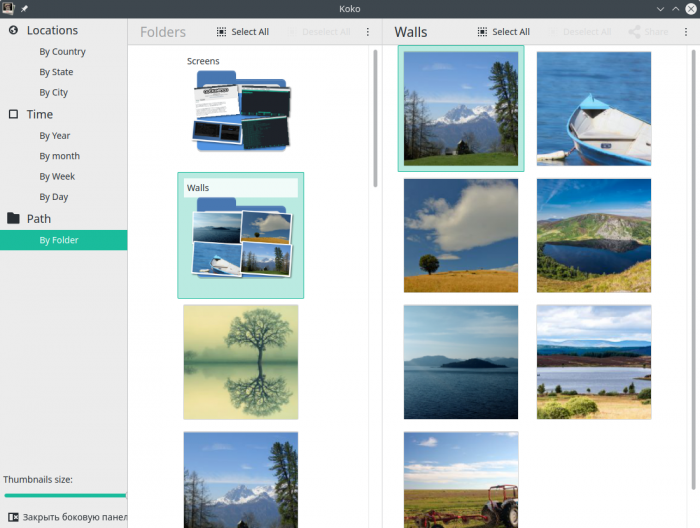This screenshot has width=700, height=528.
Task: Select the highlighted By Folder entry
Action: [59, 240]
